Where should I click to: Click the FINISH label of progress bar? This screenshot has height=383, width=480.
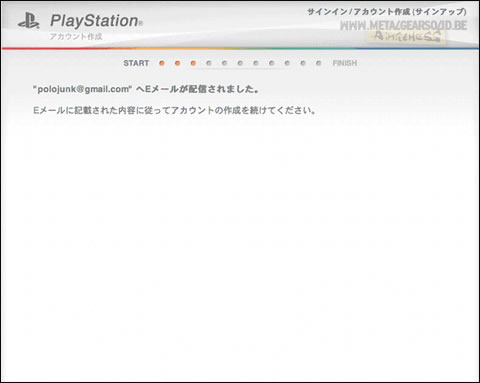345,63
